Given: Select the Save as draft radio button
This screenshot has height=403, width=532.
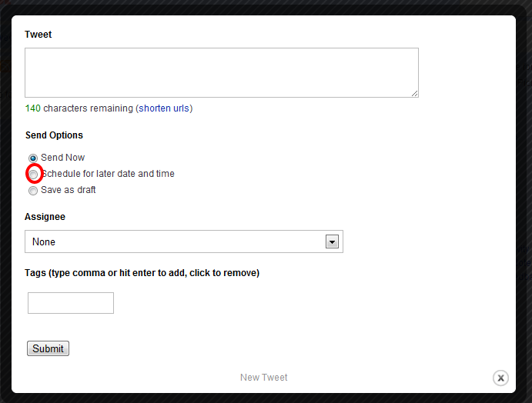Looking at the screenshot, I should (33, 190).
